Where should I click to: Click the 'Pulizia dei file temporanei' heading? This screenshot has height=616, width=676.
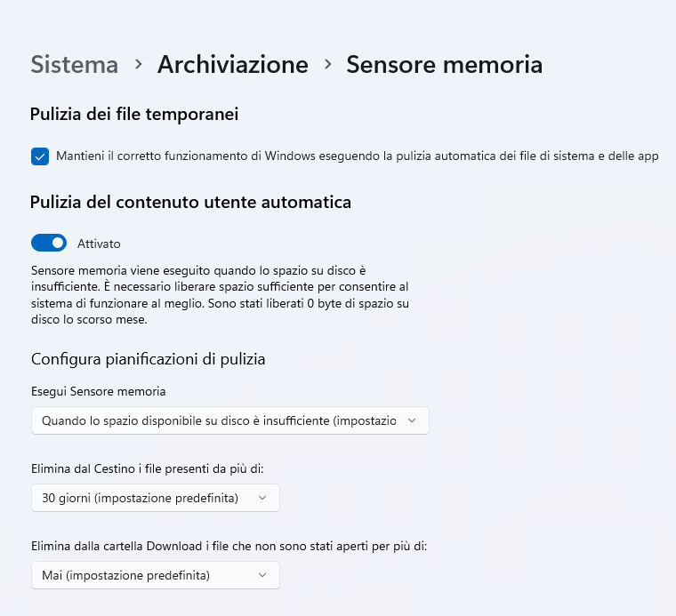tap(134, 114)
